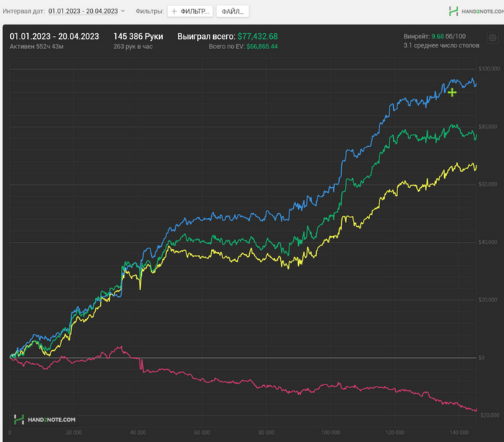Click the Фильтры label

[x=150, y=12]
